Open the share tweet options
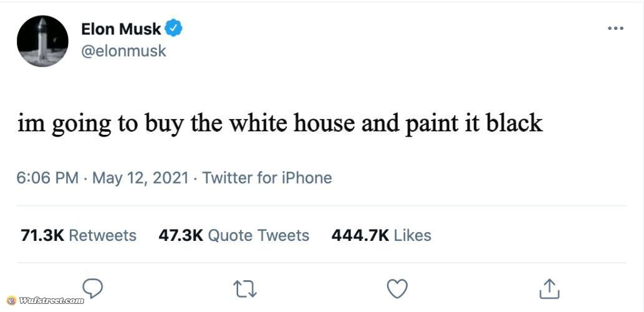 (x=549, y=289)
